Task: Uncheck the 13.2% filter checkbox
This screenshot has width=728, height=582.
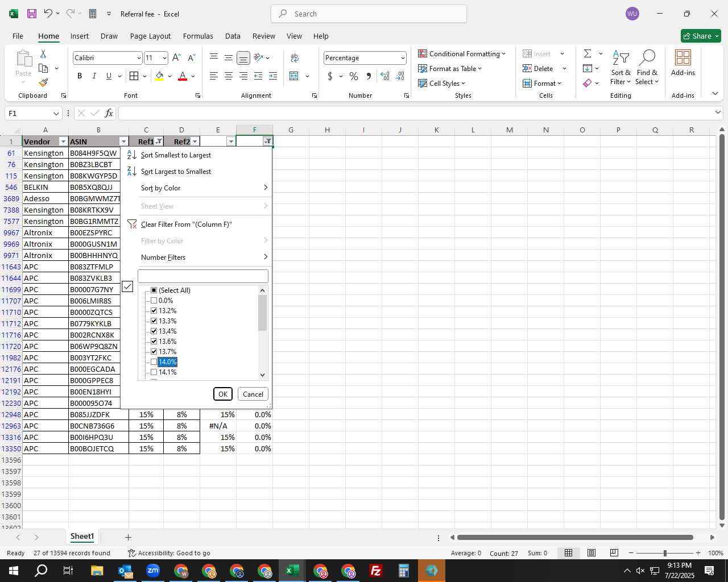Action: (154, 311)
